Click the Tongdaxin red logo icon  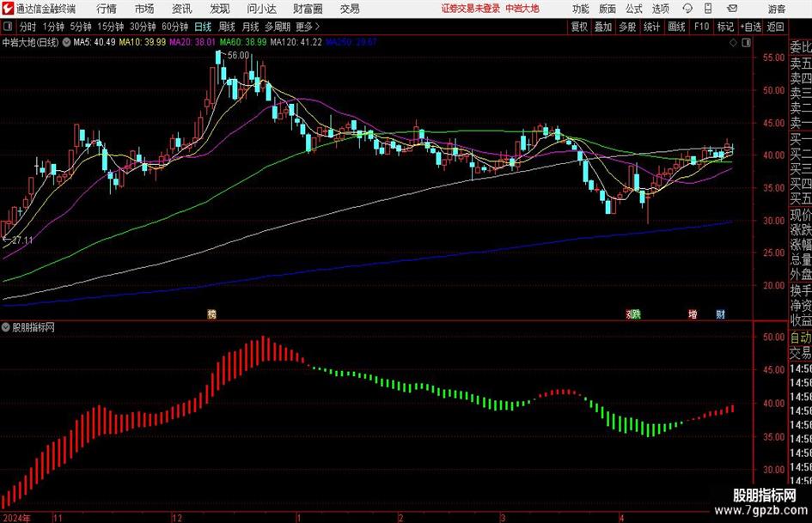pyautogui.click(x=8, y=9)
